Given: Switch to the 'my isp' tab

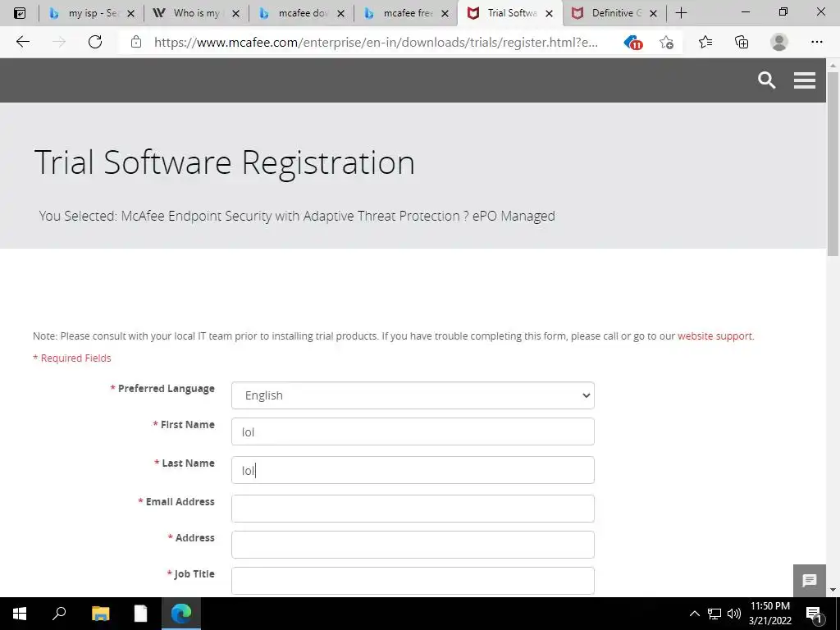Looking at the screenshot, I should (91, 13).
